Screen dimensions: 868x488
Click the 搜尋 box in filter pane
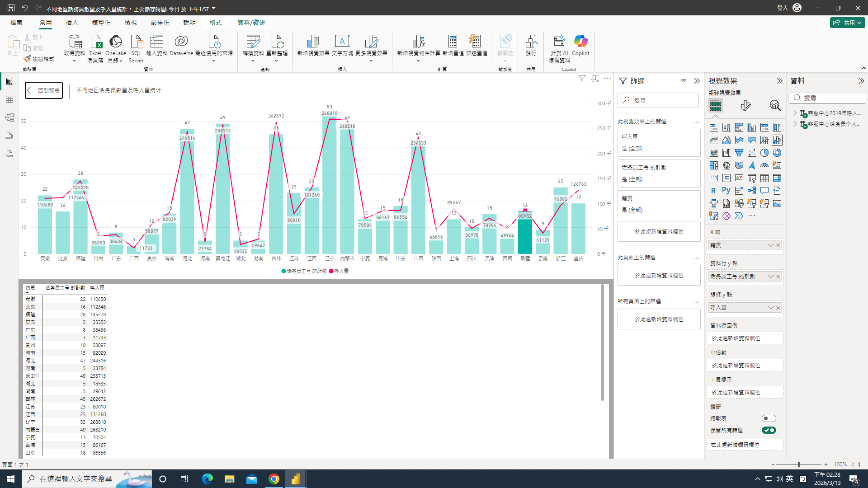click(658, 100)
